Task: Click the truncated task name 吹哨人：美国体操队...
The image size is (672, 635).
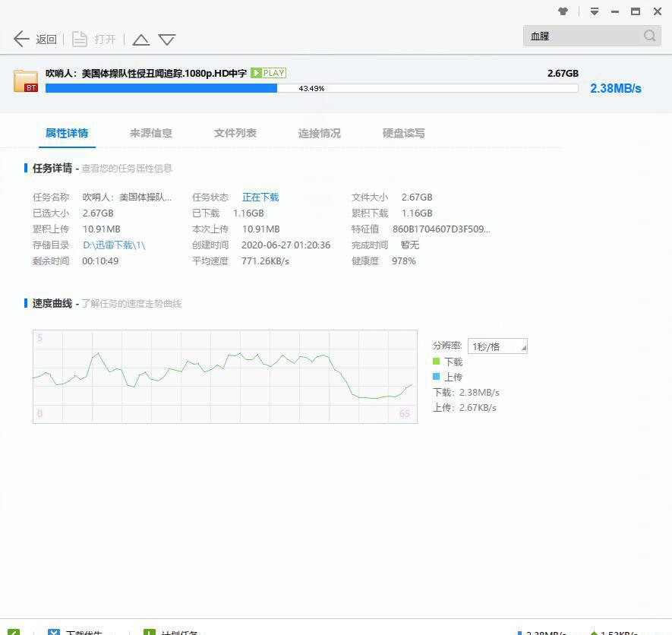Action: tap(127, 197)
